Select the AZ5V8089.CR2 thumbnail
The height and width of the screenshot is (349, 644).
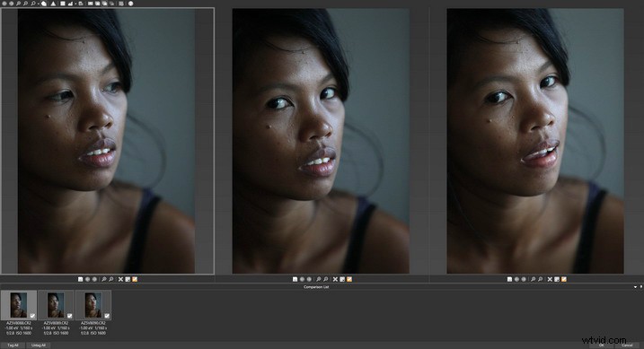pos(56,305)
